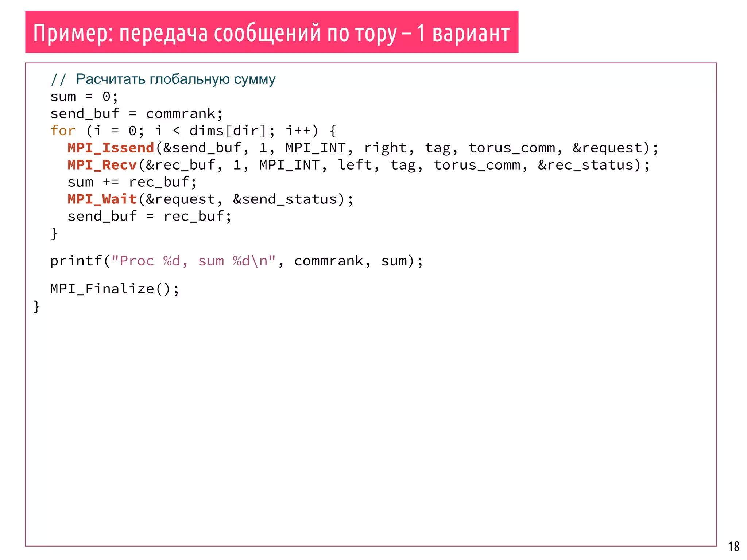
Task: Click the line 'send_buf = commrank;'
Action: pos(136,114)
